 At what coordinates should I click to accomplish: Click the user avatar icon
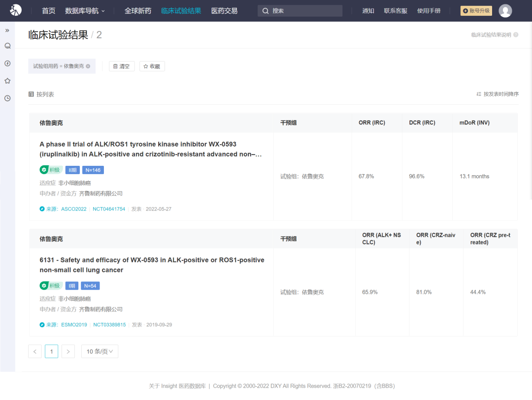[505, 11]
